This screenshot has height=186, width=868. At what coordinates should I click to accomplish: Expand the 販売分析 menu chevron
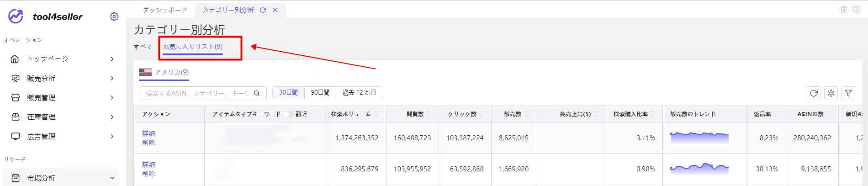tap(112, 79)
